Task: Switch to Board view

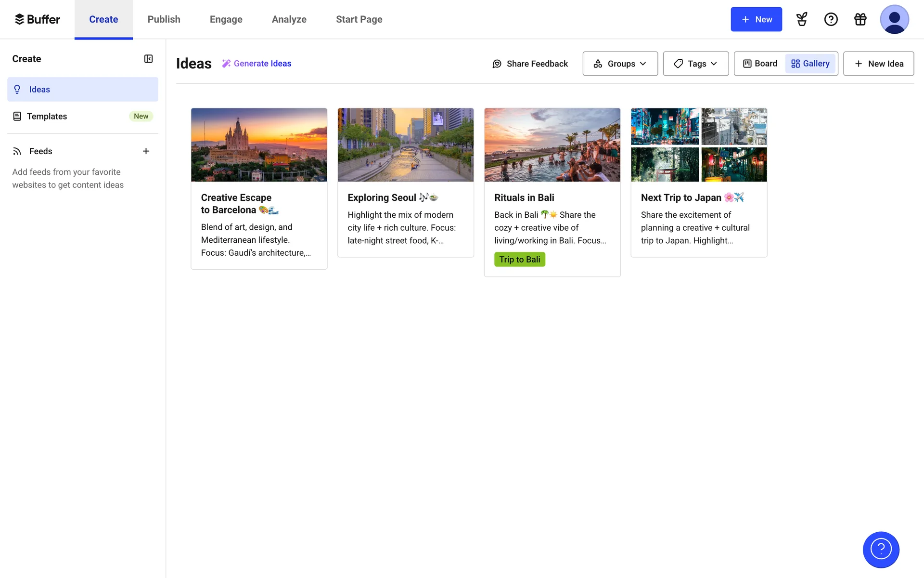Action: (x=760, y=64)
